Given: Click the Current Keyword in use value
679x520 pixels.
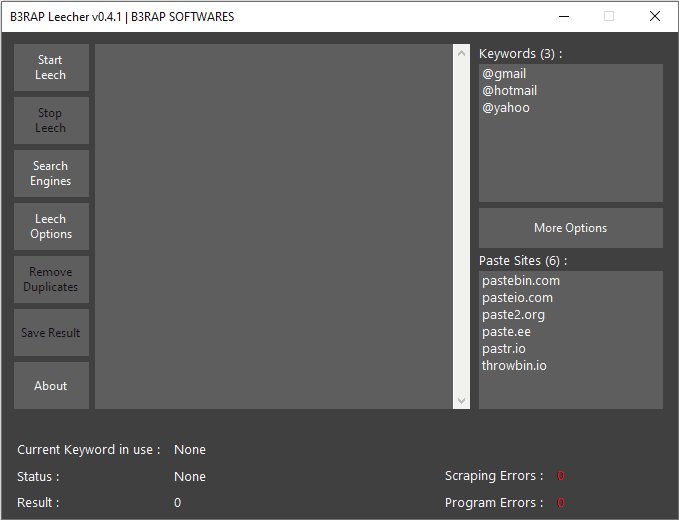Looking at the screenshot, I should 190,449.
